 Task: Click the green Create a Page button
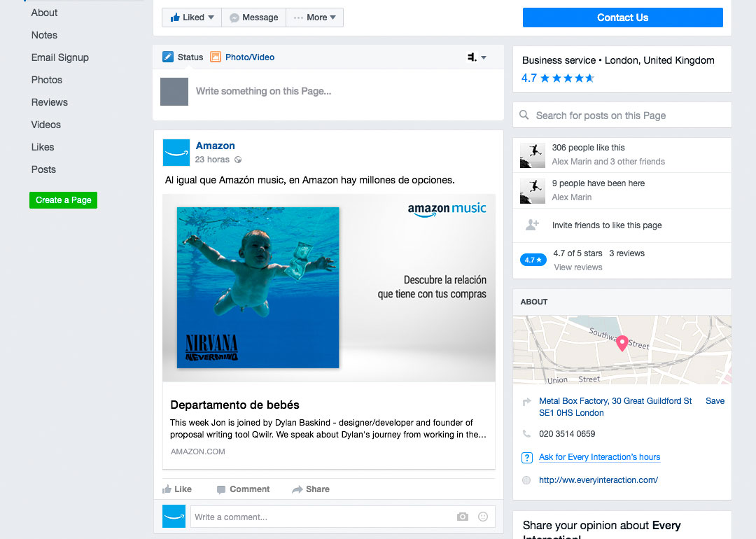pos(63,200)
